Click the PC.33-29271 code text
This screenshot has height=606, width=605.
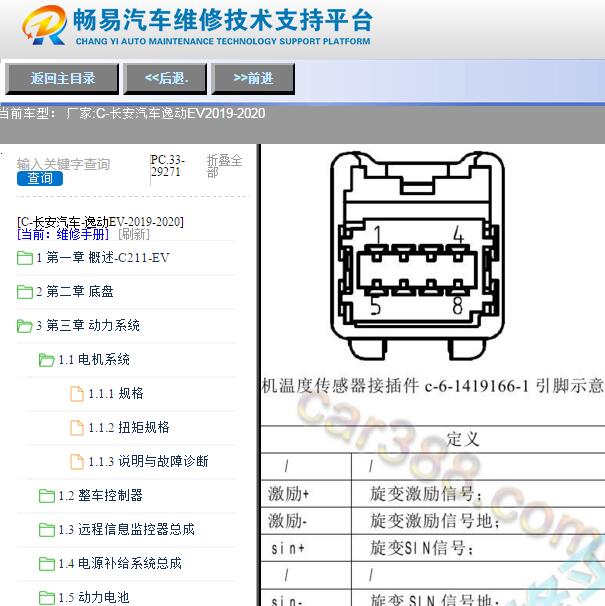click(168, 166)
